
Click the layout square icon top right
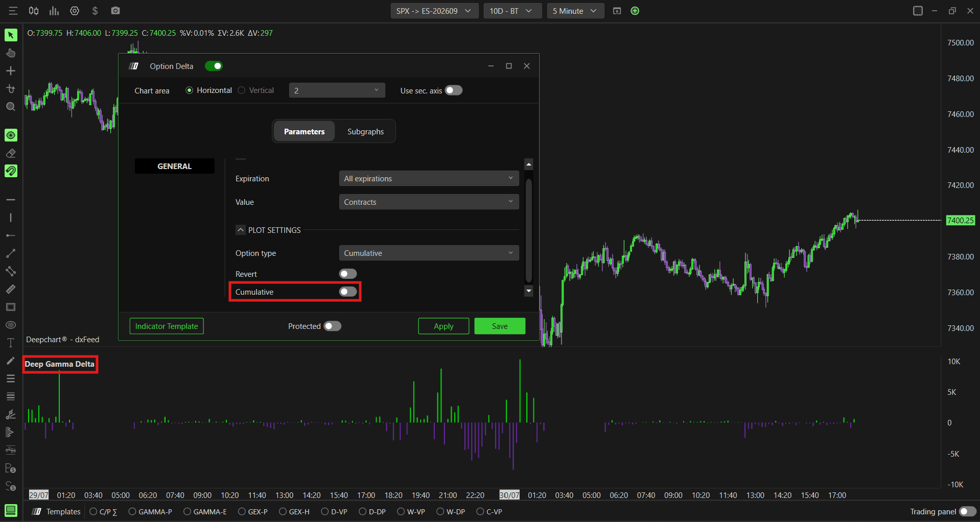(918, 11)
